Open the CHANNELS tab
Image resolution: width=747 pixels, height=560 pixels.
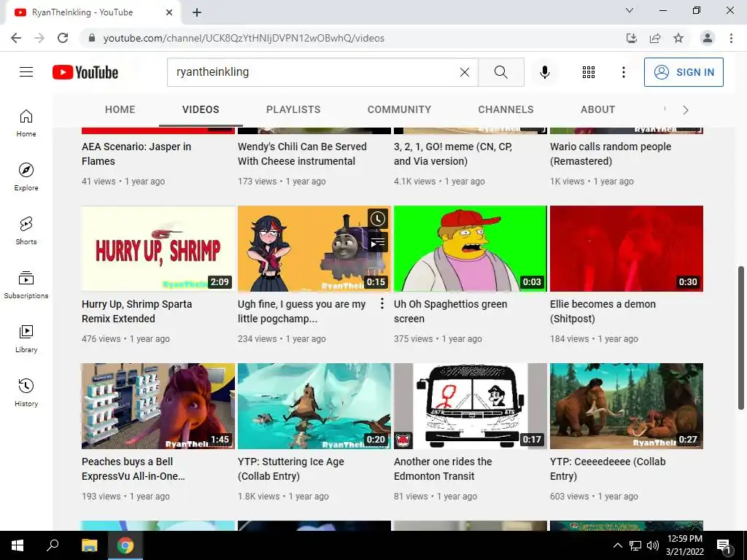pos(506,109)
